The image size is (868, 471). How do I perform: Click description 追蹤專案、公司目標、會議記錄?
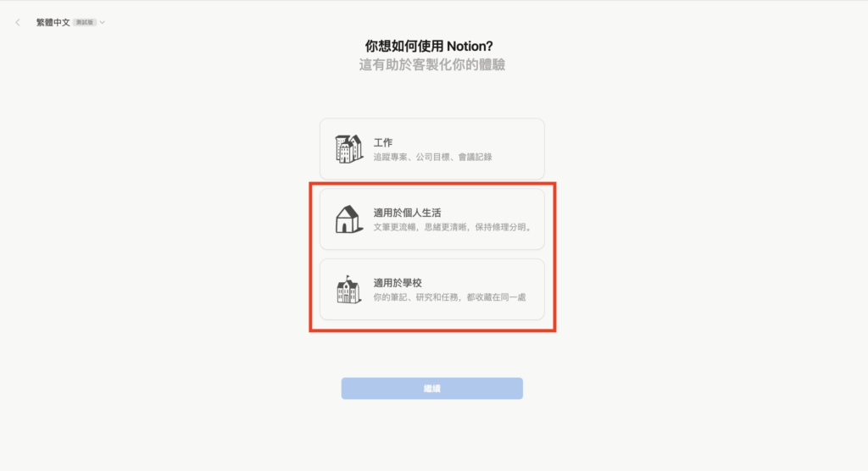pyautogui.click(x=432, y=158)
